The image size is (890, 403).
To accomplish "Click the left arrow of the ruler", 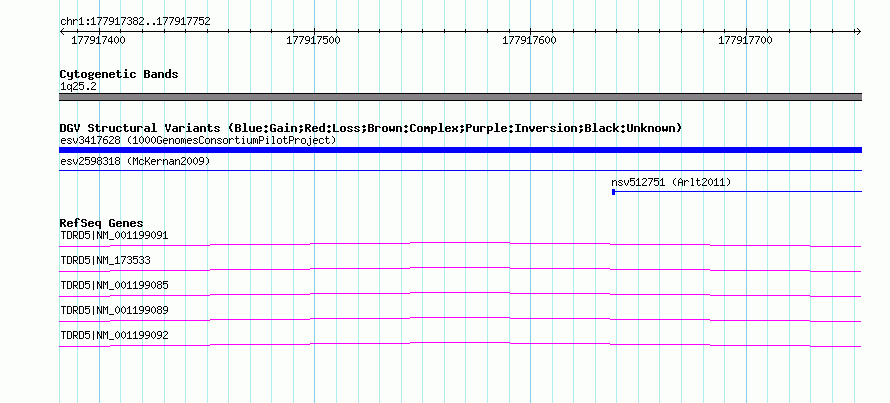I will [62, 31].
